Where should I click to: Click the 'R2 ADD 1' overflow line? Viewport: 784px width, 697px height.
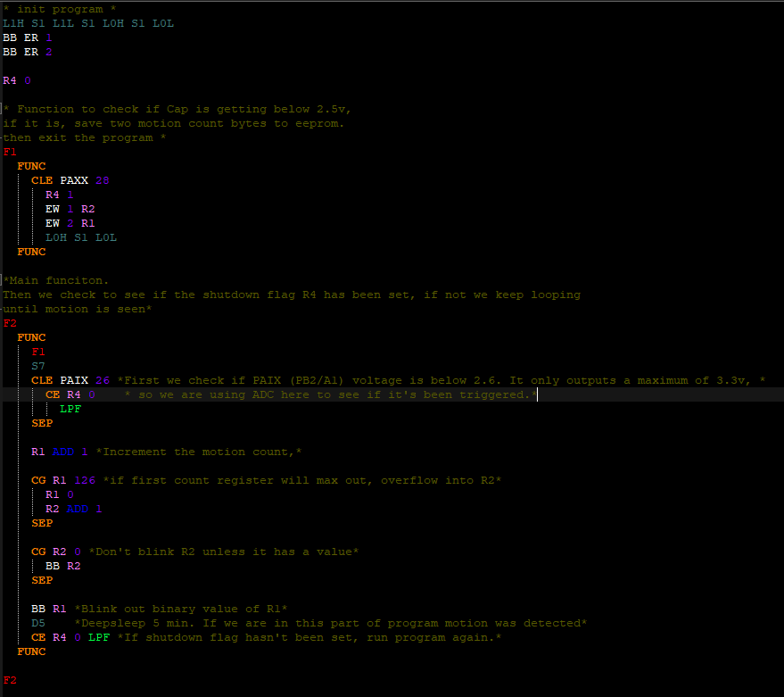74,509
